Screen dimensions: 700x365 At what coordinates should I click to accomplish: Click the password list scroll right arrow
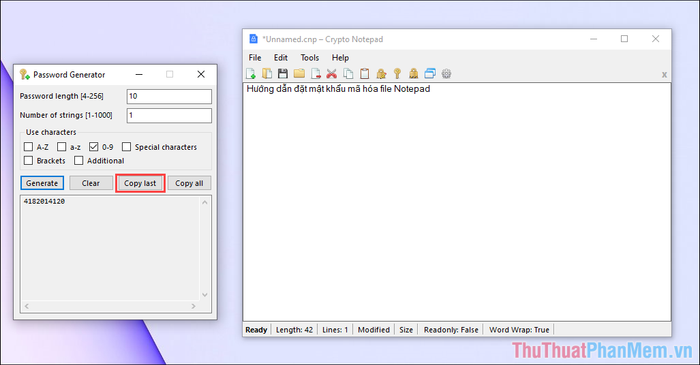(x=193, y=306)
